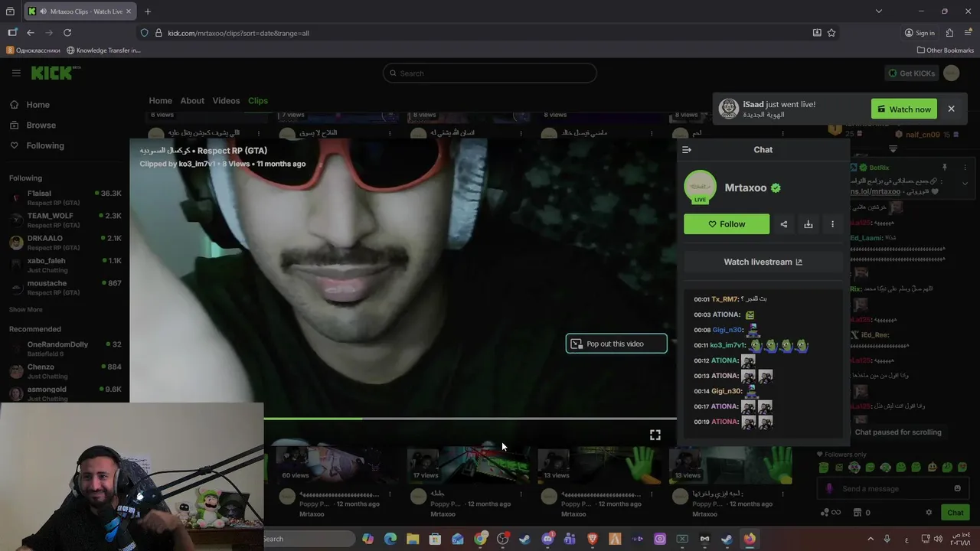Open F1aisal channel in Following list

tap(65, 197)
